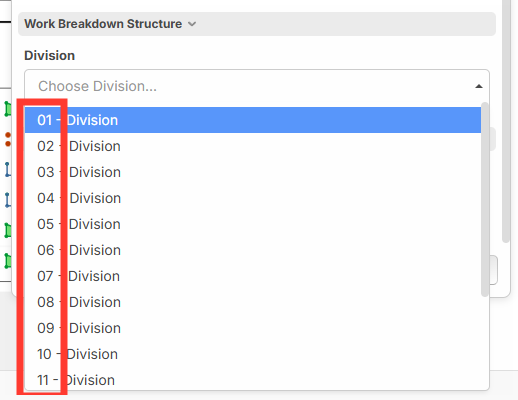Close the Division dropdown using arrow
518x400 pixels.
click(x=479, y=86)
